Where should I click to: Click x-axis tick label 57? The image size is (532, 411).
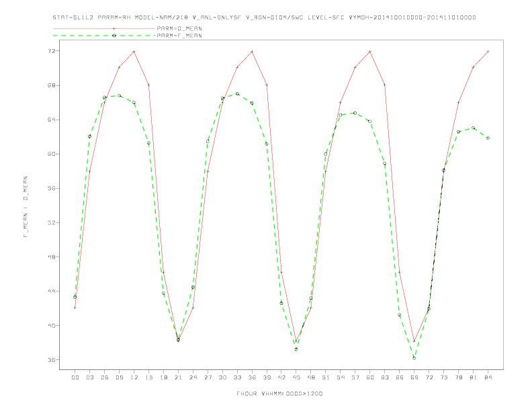click(355, 377)
